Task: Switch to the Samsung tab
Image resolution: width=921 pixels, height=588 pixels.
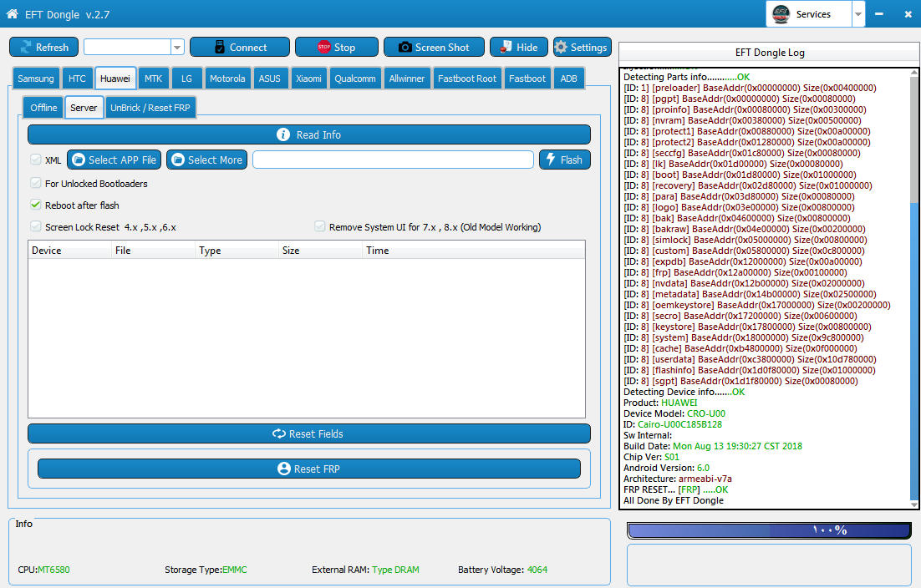Action: point(36,79)
